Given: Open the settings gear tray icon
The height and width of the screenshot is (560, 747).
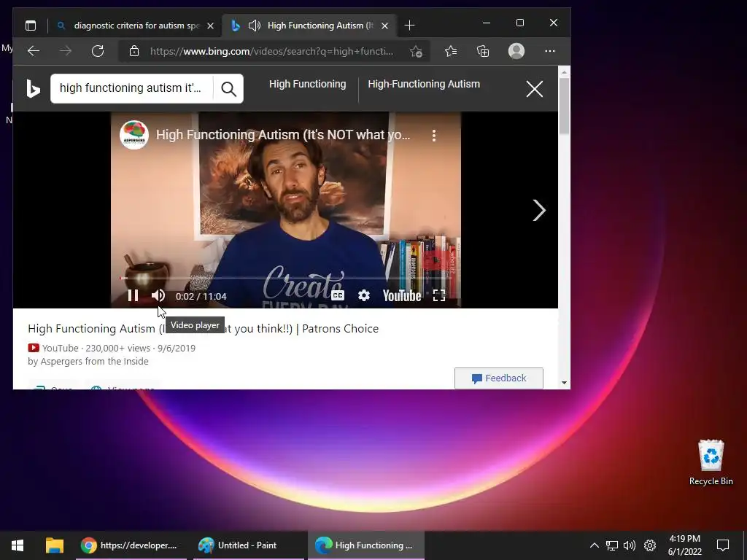Looking at the screenshot, I should (650, 545).
